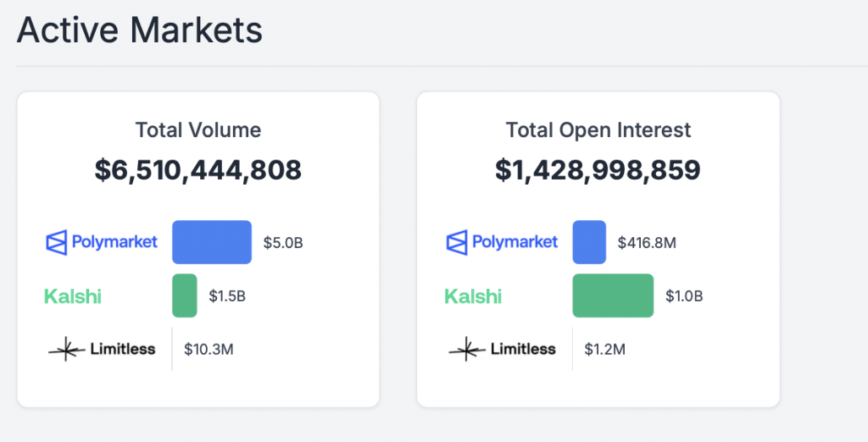Click blue Polymarket open interest bar
This screenshot has width=868, height=442.
589,243
